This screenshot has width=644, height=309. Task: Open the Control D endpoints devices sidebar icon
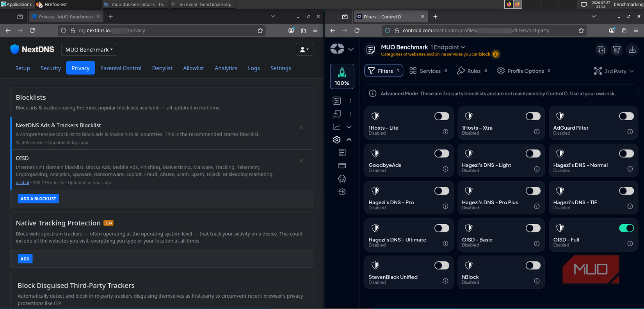tap(337, 114)
